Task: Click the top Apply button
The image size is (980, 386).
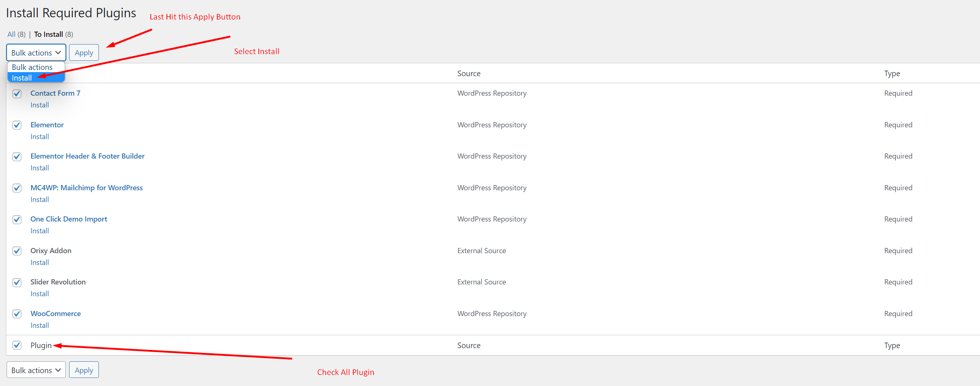Action: coord(84,52)
